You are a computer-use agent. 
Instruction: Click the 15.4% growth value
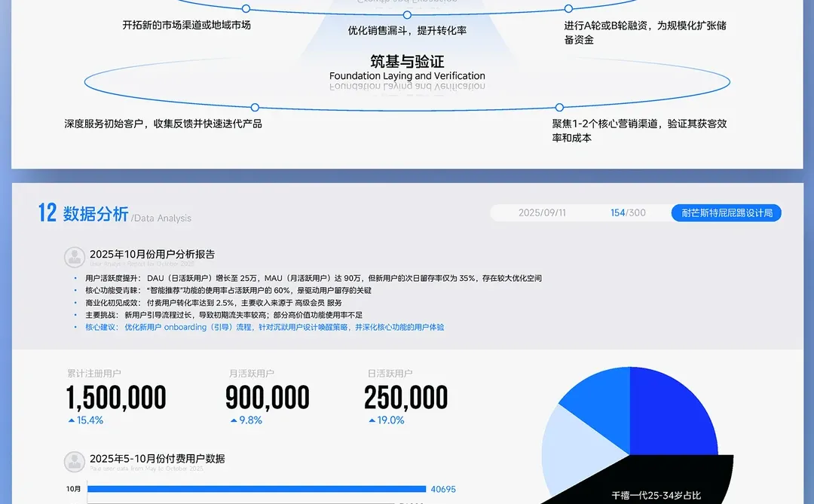click(90, 420)
